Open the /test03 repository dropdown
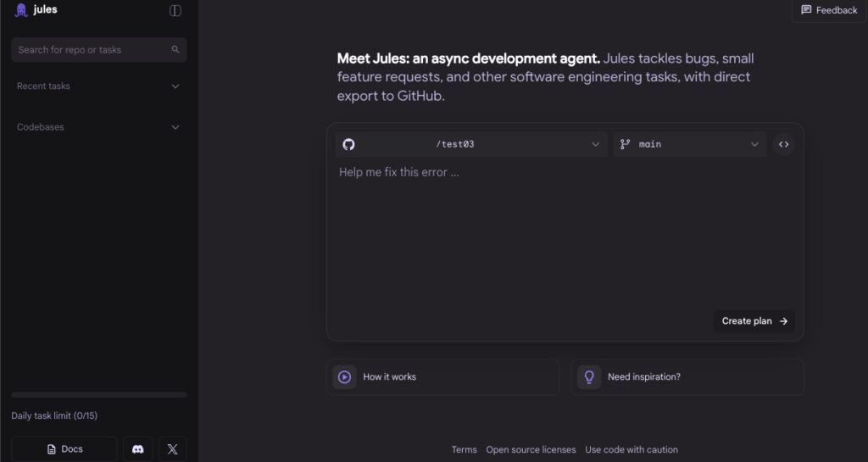Screen dimensions: 868x462 point(471,144)
